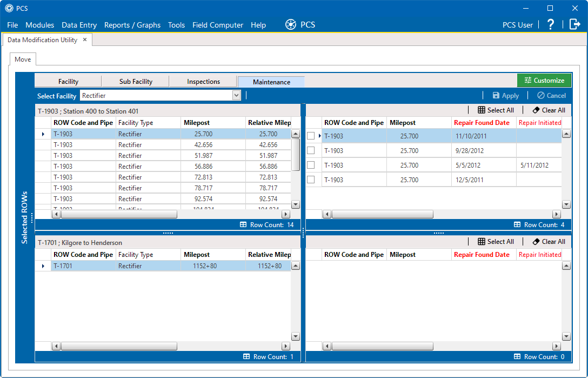Screen dimensions: 588x378
Task: Open the Reports / Graphs menu
Action: click(x=132, y=25)
